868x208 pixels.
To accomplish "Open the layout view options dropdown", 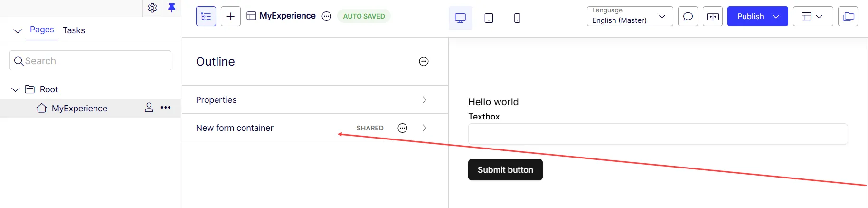I will click(x=813, y=16).
